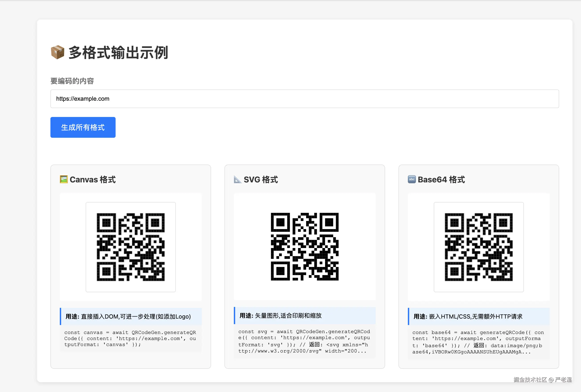Click the package emoji icon beside the title
The width and height of the screenshot is (581, 392).
[58, 52]
